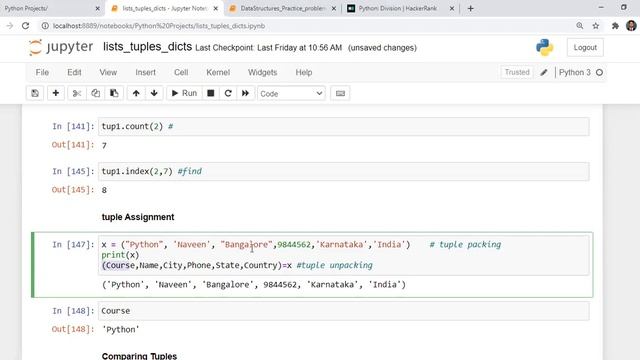Click the Python 3 kernel name
This screenshot has width=640, height=360.
575,72
